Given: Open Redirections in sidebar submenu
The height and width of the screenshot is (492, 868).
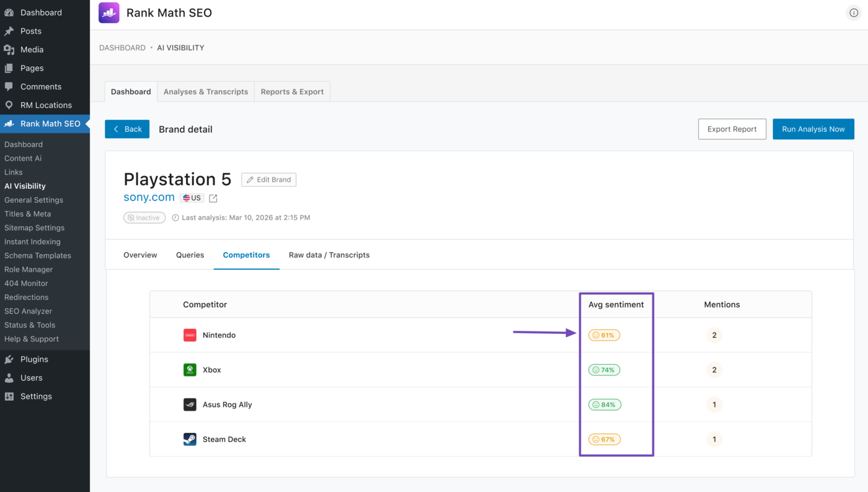Looking at the screenshot, I should click(x=26, y=297).
